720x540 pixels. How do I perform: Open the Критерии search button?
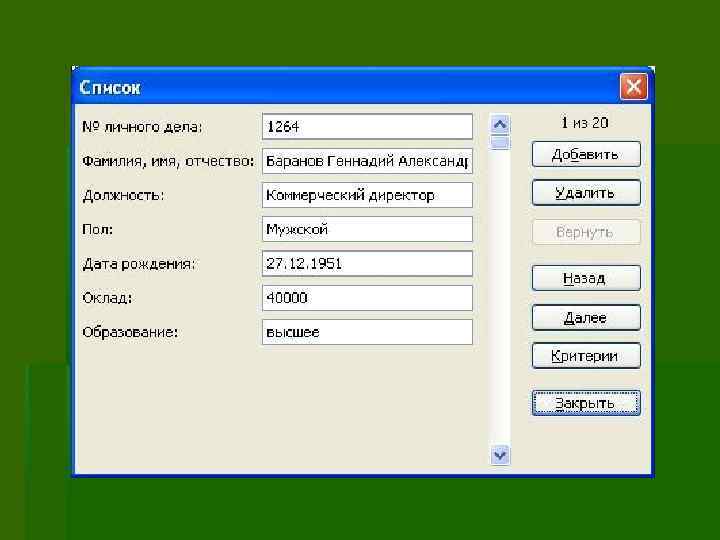[x=586, y=356]
